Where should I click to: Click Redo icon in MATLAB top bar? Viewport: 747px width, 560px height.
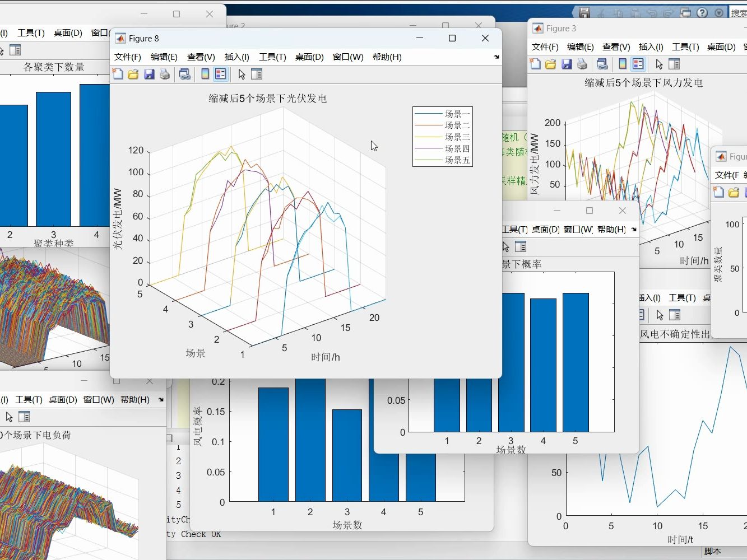coord(669,12)
